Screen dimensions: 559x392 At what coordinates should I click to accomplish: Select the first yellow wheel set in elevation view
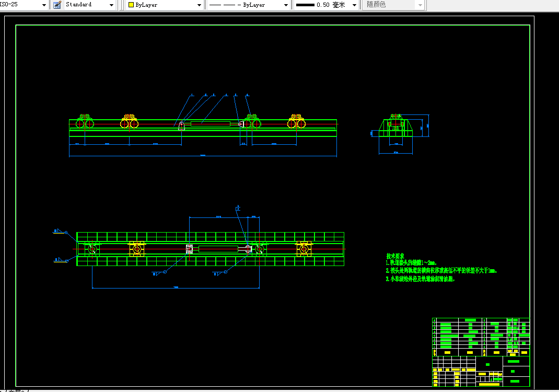129,121
